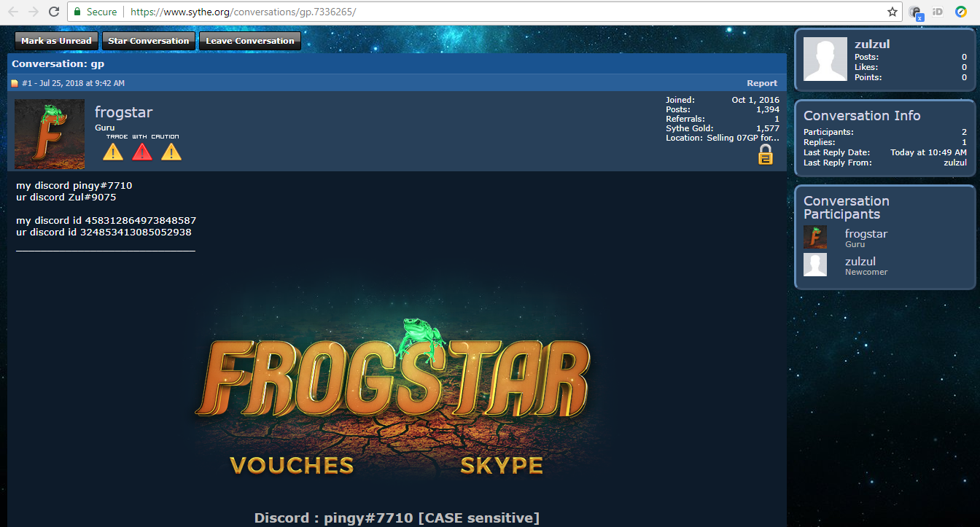Open zulzul in Conversation Participants

pos(860,262)
